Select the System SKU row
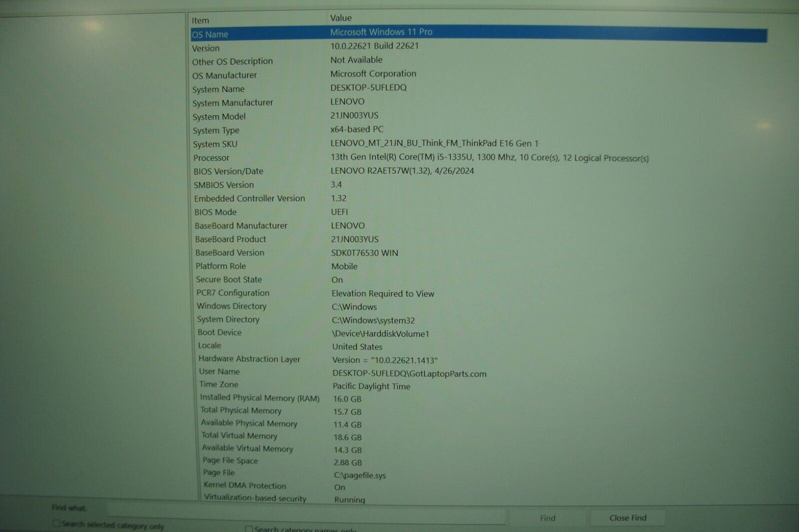Viewport: 799px width, 532px height. 478,144
